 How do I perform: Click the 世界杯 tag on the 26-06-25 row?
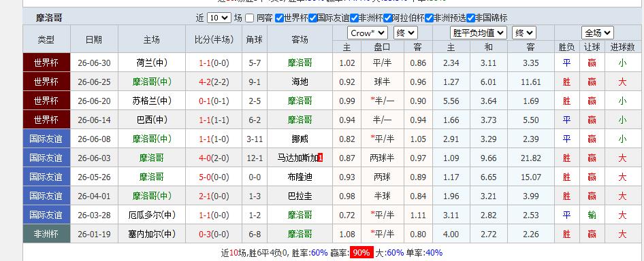[x=46, y=82]
